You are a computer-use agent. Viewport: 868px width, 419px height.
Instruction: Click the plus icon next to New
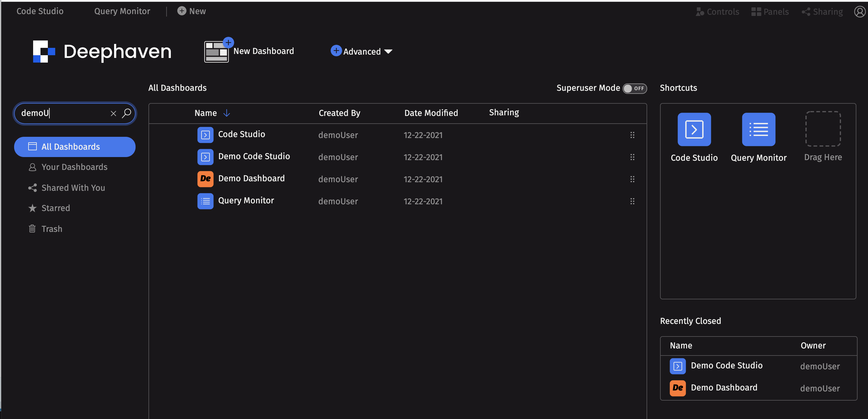pos(182,11)
